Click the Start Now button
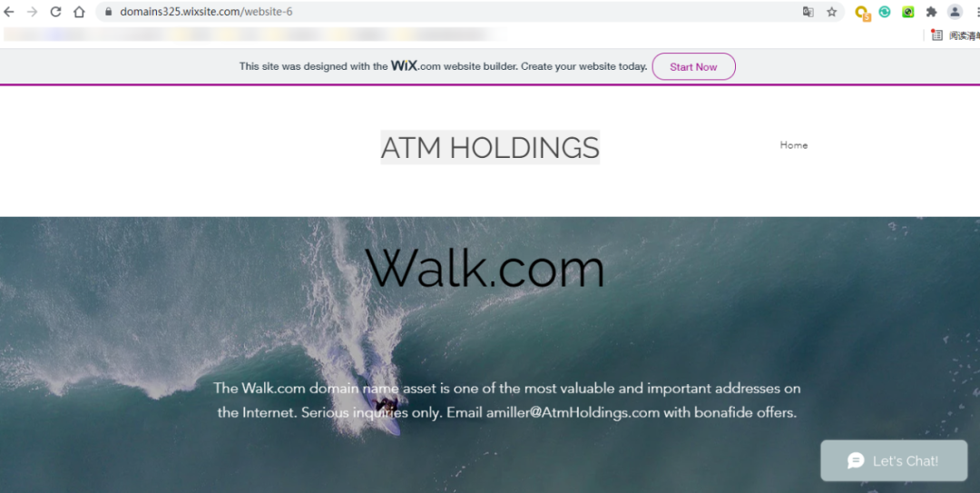Screen dimensions: 980x493 694,66
